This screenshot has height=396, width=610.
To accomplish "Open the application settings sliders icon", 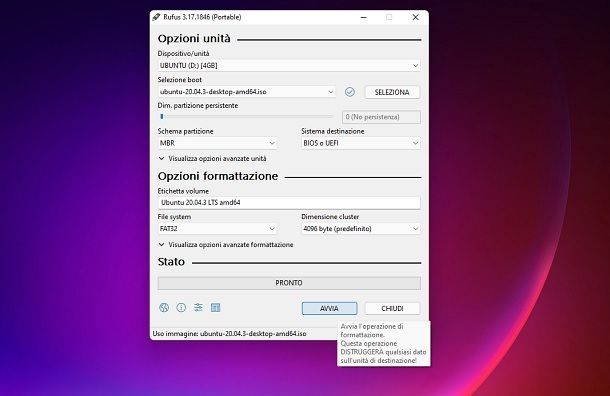I will [x=198, y=308].
